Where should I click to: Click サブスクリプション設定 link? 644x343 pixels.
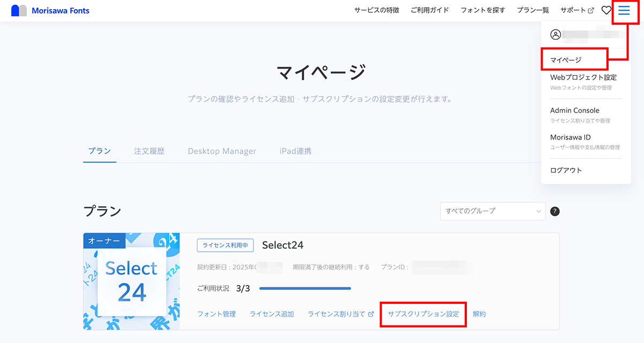(x=423, y=314)
